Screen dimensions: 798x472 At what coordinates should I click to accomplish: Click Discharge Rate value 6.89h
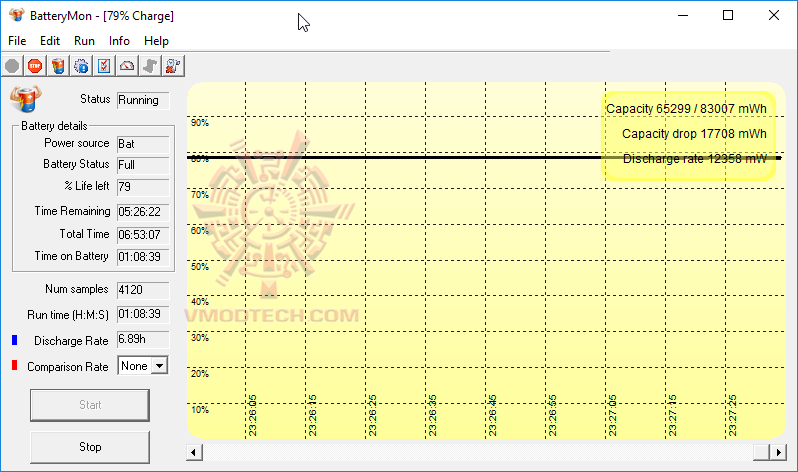[x=143, y=340]
